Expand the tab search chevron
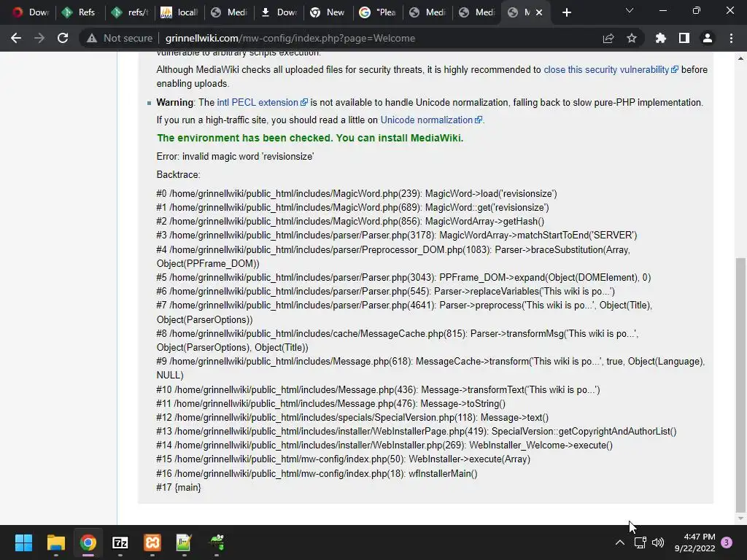This screenshot has width=747, height=560. pyautogui.click(x=630, y=10)
